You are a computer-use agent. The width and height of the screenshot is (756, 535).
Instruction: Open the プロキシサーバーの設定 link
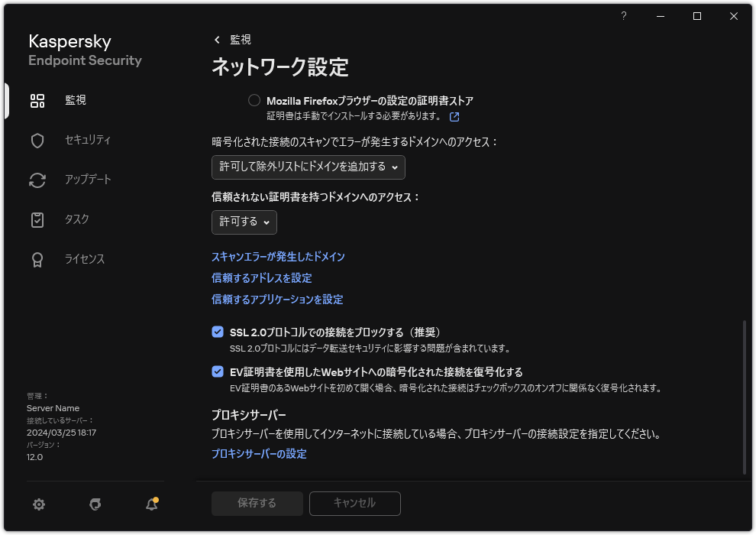[258, 453]
